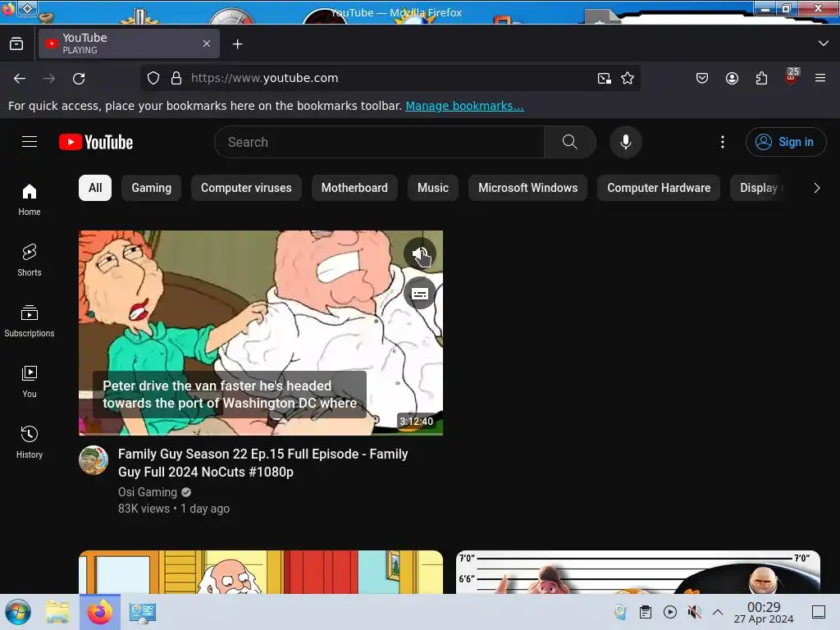This screenshot has height=630, width=840.
Task: Open Firefox View recent browsing
Action: pos(16,44)
